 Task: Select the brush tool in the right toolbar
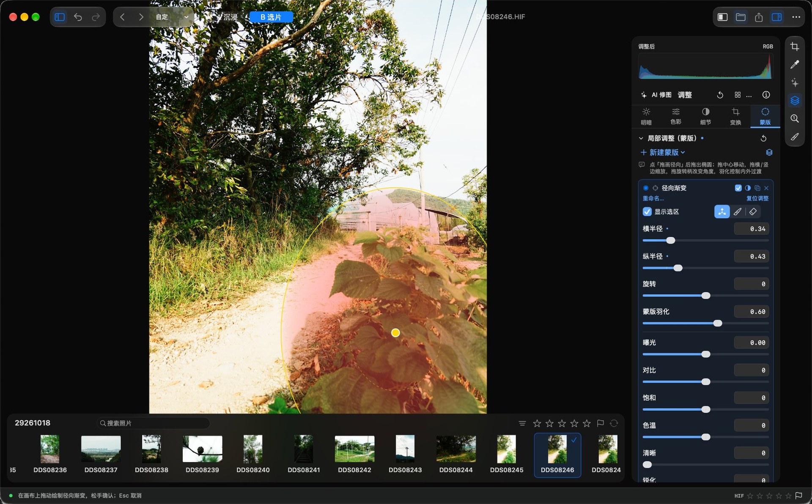tap(795, 137)
